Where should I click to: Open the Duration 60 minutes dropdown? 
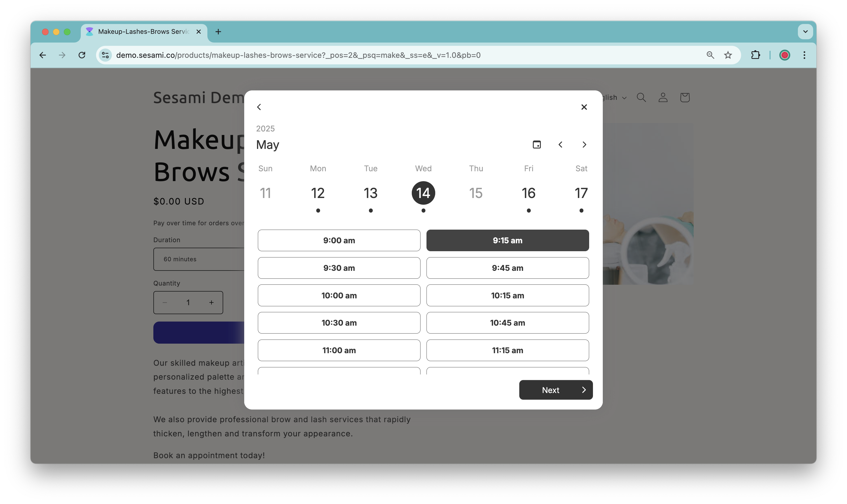click(x=199, y=259)
